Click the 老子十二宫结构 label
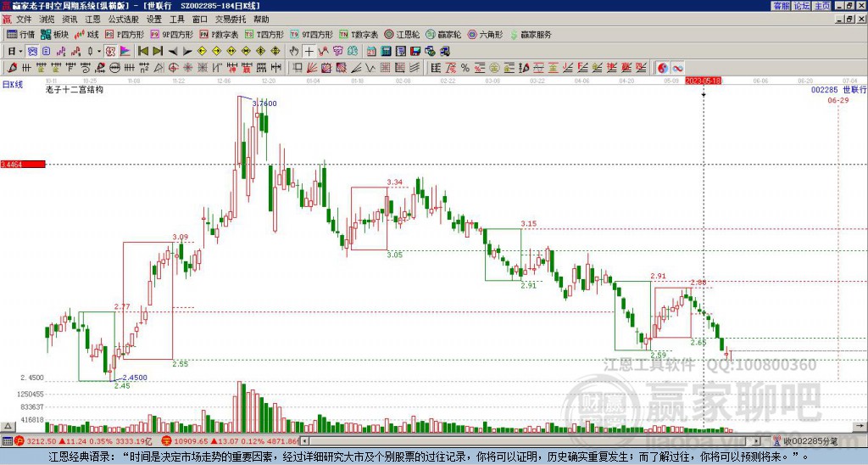The image size is (868, 465). (x=75, y=89)
